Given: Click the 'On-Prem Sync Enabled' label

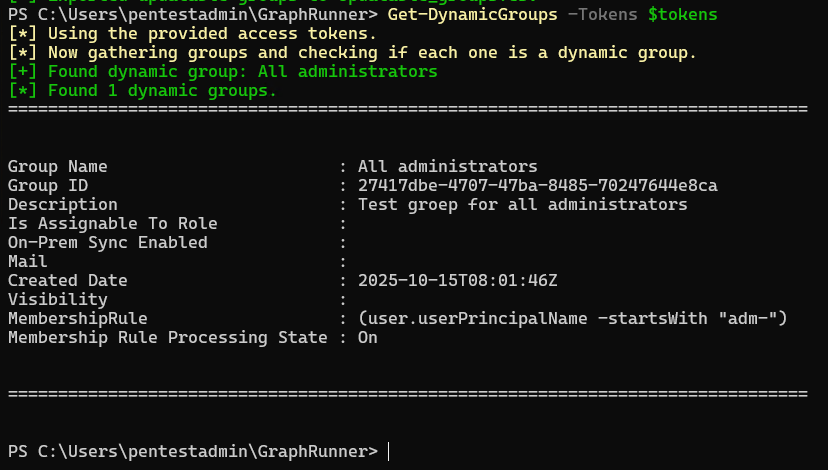Looking at the screenshot, I should click(107, 243).
